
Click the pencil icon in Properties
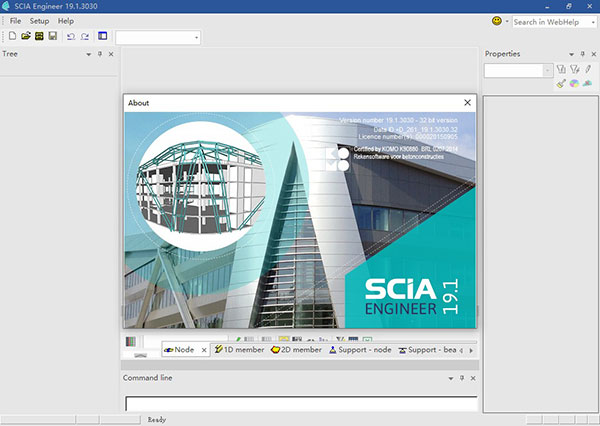(588, 69)
